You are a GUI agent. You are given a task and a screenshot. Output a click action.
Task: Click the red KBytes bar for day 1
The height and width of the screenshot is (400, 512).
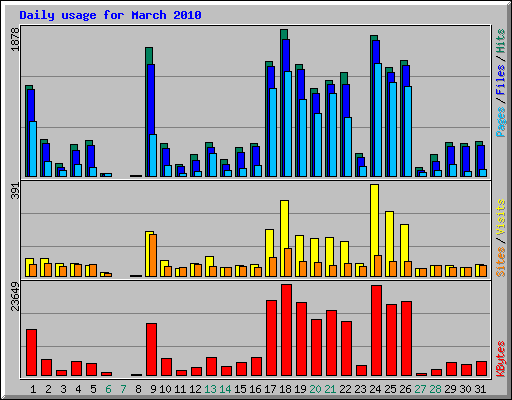point(32,353)
